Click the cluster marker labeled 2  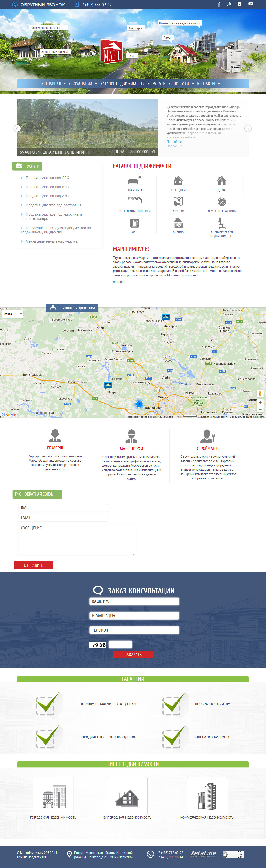139,404
